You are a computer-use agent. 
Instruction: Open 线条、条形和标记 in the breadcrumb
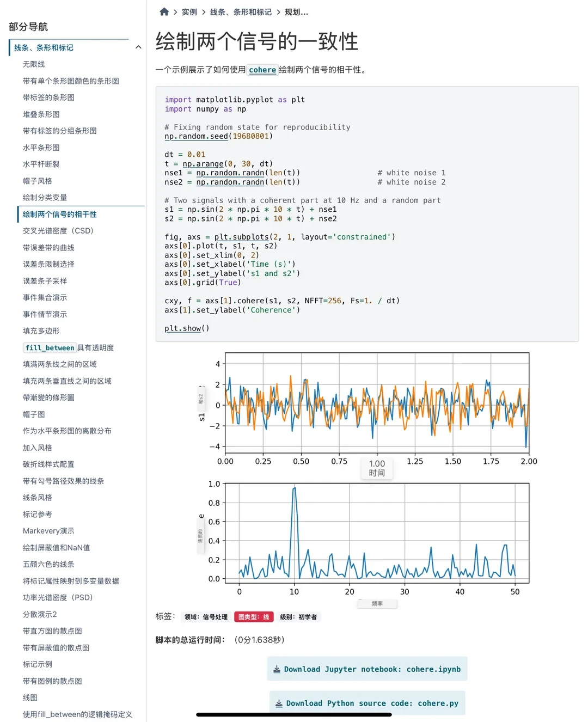point(241,12)
